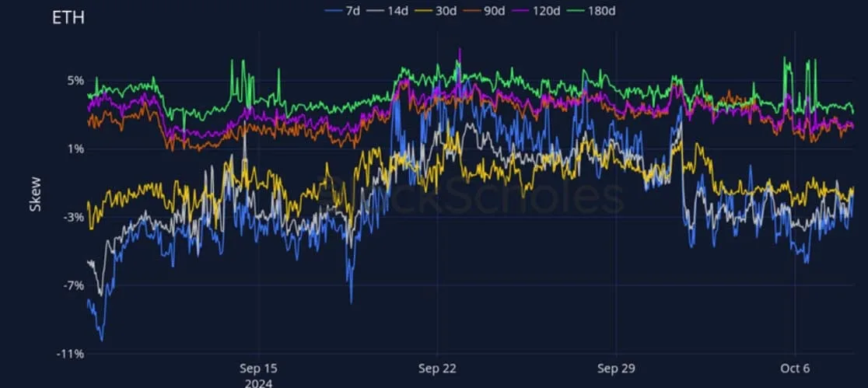The height and width of the screenshot is (388, 868).
Task: Click the Sep 22 x-axis date label
Action: point(437,369)
